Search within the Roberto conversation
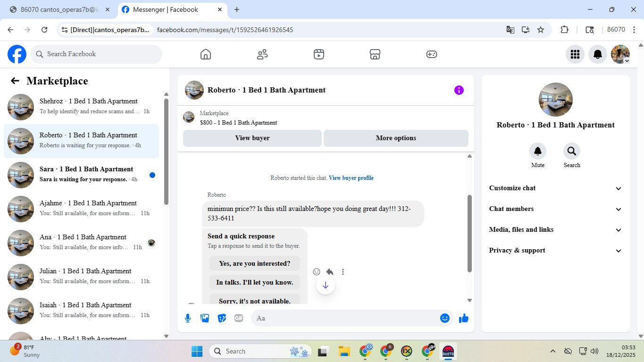 click(572, 151)
